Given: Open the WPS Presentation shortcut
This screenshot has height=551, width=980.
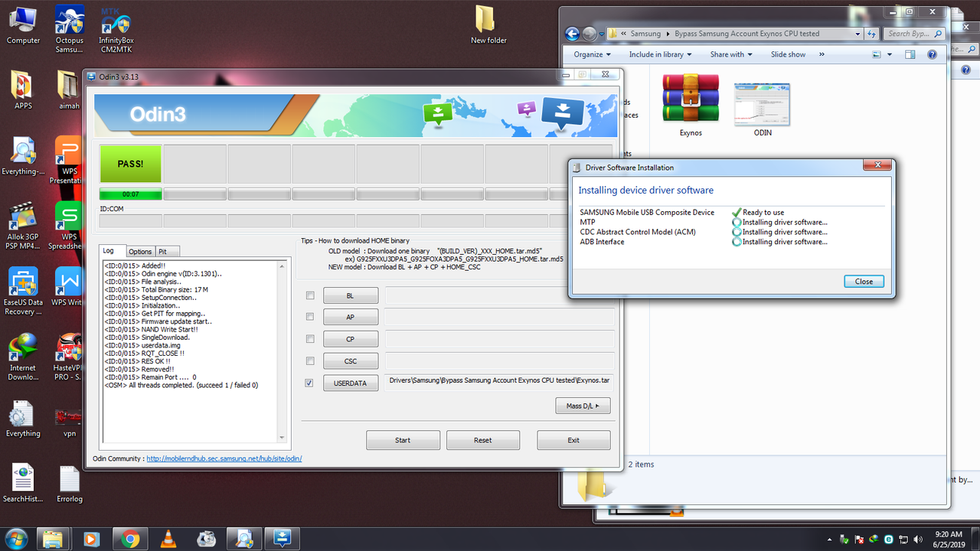Looking at the screenshot, I should pyautogui.click(x=69, y=160).
